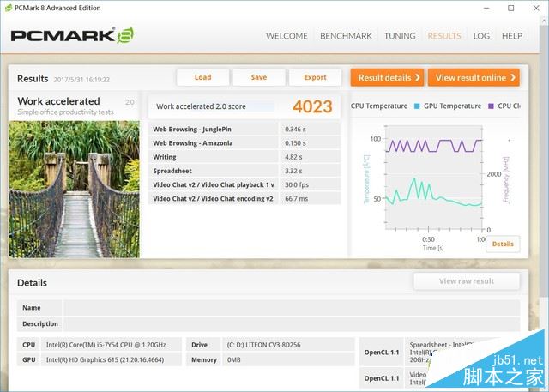Click the CPU Temperature legend label

(379, 106)
